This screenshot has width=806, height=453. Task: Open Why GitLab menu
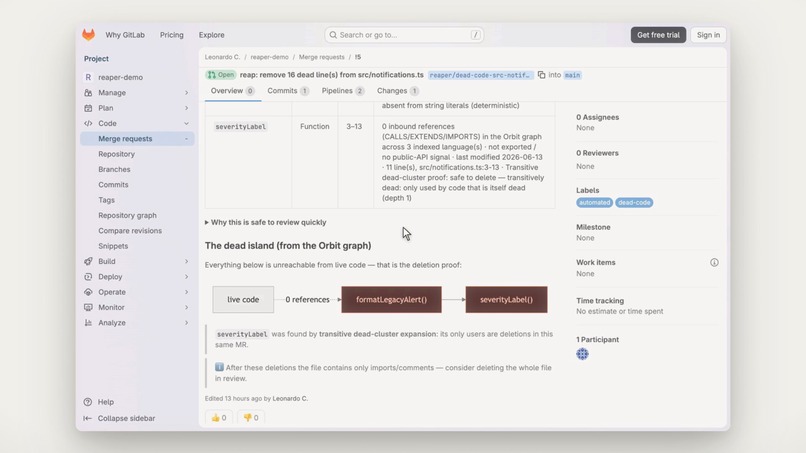click(x=125, y=35)
